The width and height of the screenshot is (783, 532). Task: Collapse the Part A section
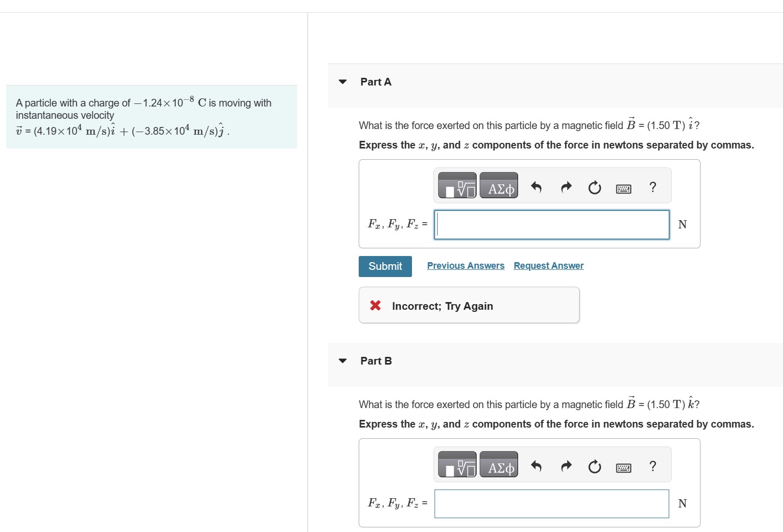coord(343,82)
